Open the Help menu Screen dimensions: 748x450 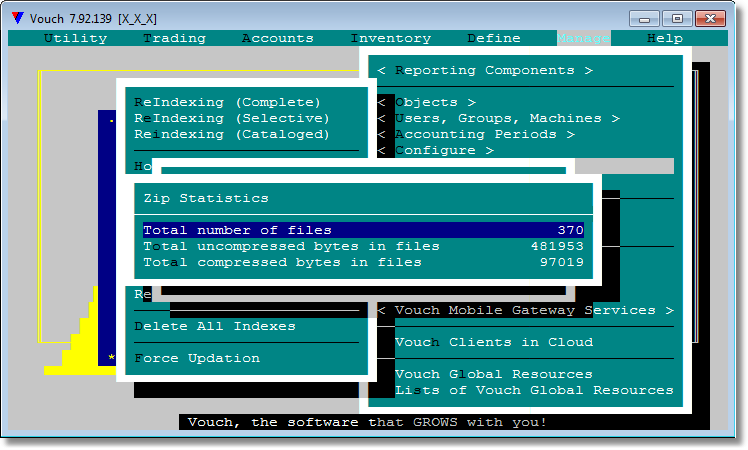pos(665,38)
